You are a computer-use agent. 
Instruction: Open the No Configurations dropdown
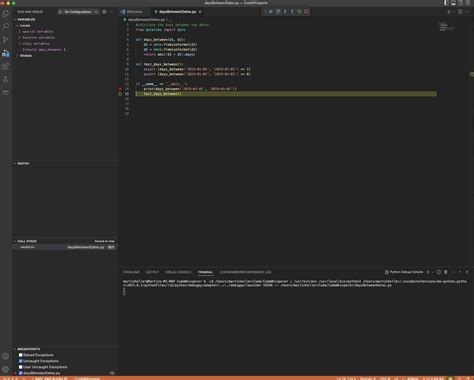[x=81, y=12]
